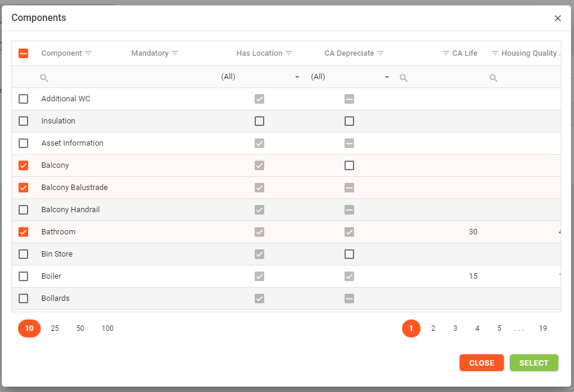The image size is (574, 392).
Task: Tick the Additional WC row checkbox
Action: click(23, 99)
